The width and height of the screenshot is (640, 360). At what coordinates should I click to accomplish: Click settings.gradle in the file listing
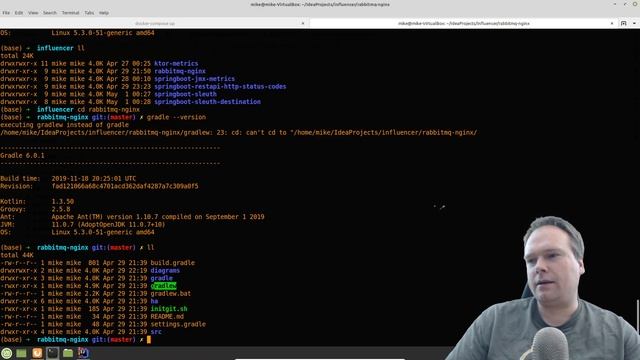pos(178,324)
